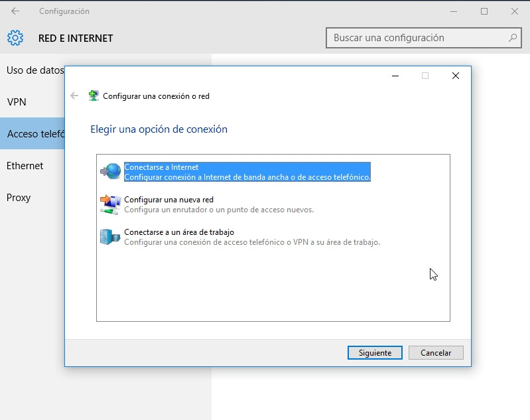Close the Configurar una conexión dialog
The width and height of the screenshot is (530, 420).
point(455,76)
